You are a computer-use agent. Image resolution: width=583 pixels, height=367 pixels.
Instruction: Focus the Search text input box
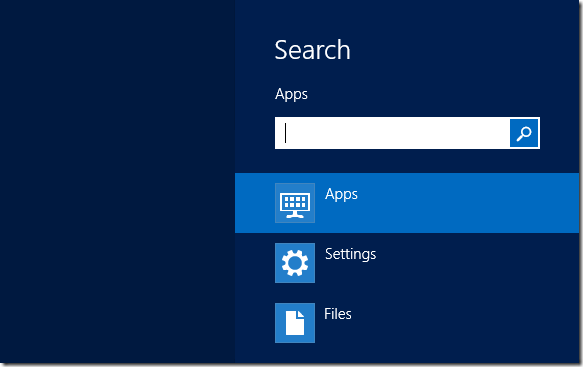(392, 133)
